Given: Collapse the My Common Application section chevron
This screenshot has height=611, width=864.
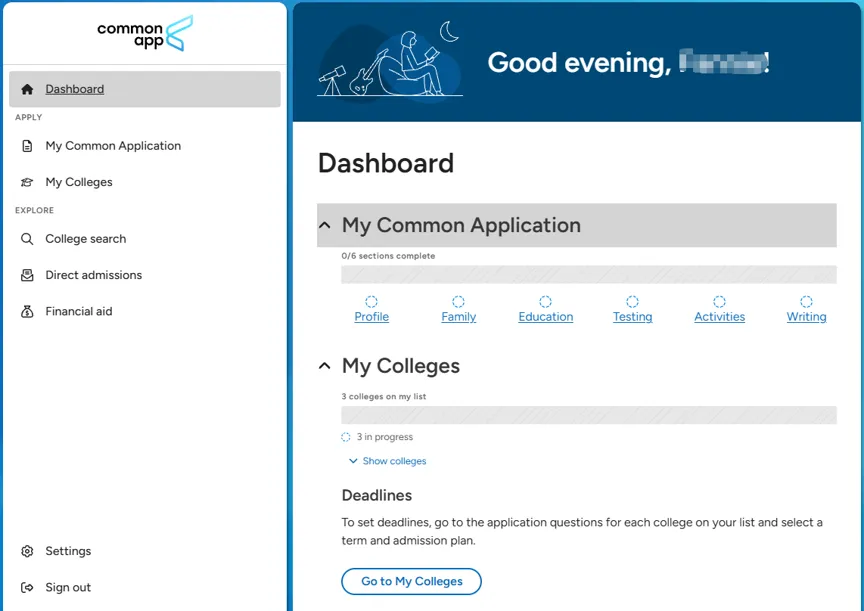Looking at the screenshot, I should click(325, 225).
